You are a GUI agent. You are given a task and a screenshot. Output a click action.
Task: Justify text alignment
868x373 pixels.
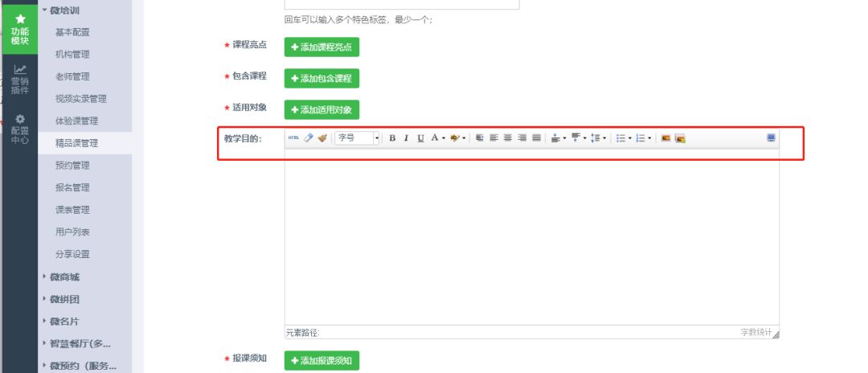tap(536, 137)
